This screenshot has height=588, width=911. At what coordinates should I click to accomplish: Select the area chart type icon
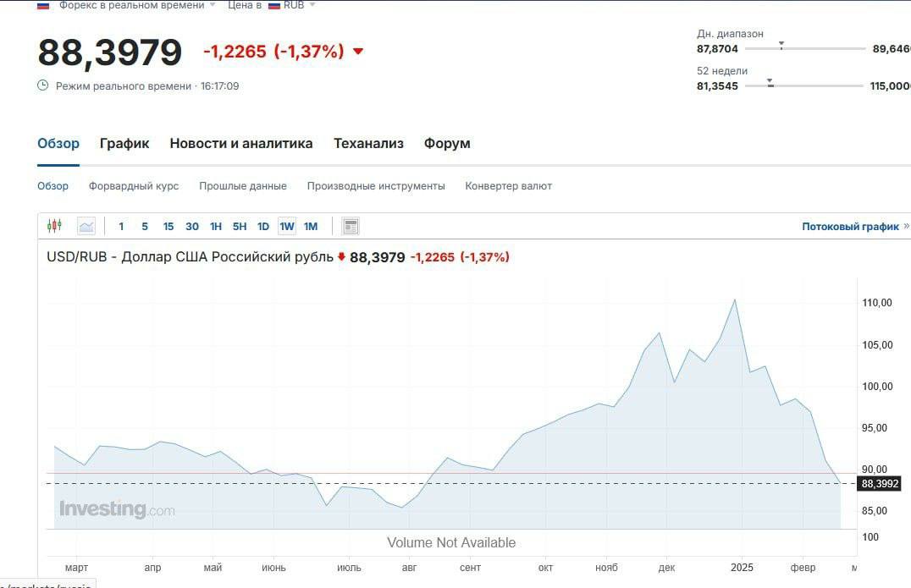click(86, 226)
